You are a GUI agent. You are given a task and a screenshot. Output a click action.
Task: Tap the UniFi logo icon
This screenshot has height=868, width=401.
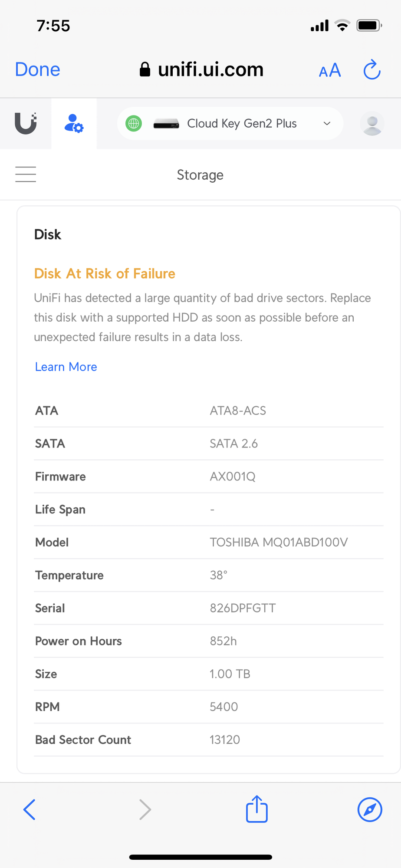(26, 123)
